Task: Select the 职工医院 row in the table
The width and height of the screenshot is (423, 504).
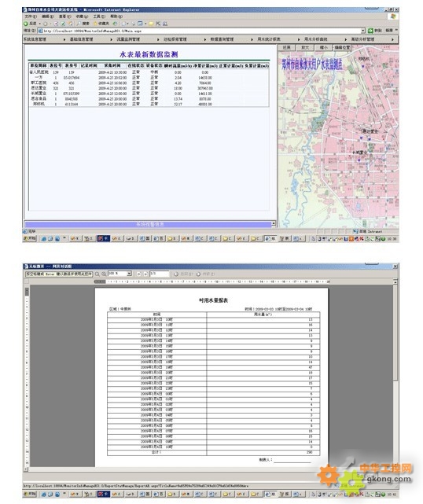Action: (x=149, y=83)
